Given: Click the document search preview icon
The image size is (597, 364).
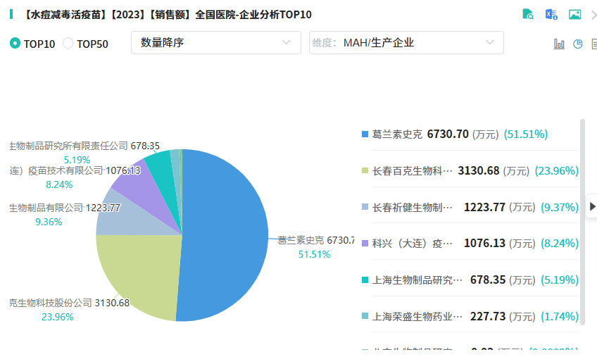Looking at the screenshot, I should click(x=528, y=14).
